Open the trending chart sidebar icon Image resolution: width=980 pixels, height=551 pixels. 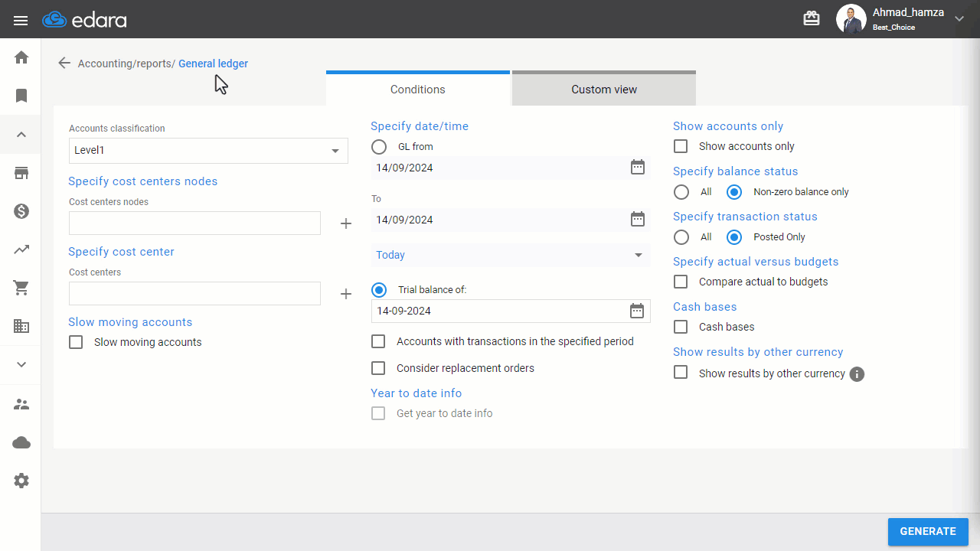coord(21,249)
